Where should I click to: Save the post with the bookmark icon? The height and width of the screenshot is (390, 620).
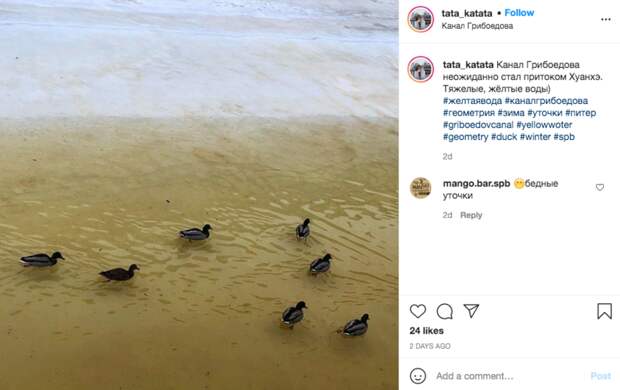click(x=604, y=311)
